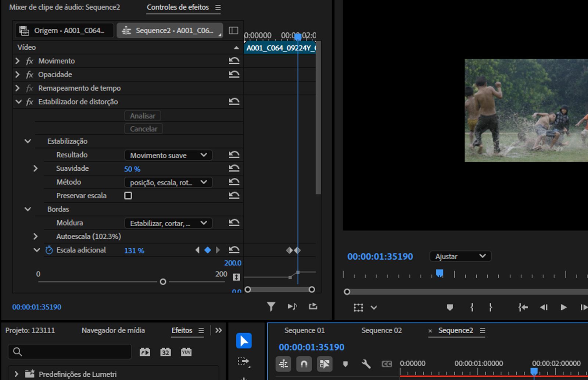Expand Predefinições de Lumetri folder

click(16, 374)
